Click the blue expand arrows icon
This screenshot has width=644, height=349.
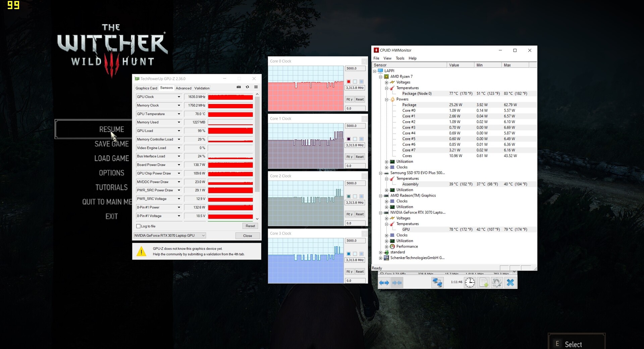point(384,283)
